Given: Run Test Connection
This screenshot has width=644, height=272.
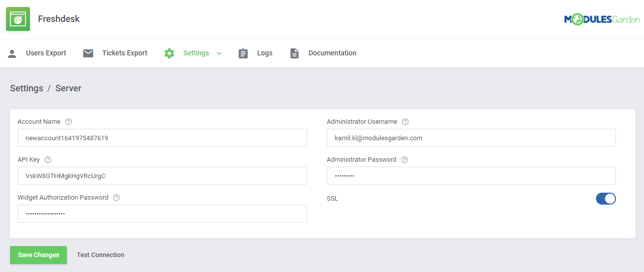Looking at the screenshot, I should [x=100, y=255].
